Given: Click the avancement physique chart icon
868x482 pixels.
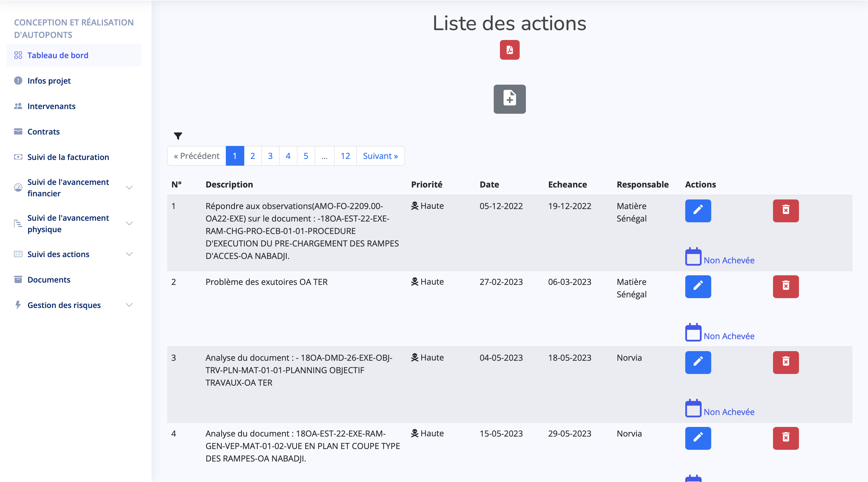Looking at the screenshot, I should coord(18,223).
